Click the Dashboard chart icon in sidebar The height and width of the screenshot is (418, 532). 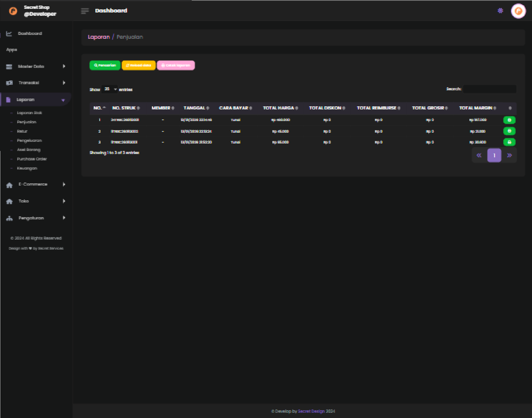click(9, 34)
